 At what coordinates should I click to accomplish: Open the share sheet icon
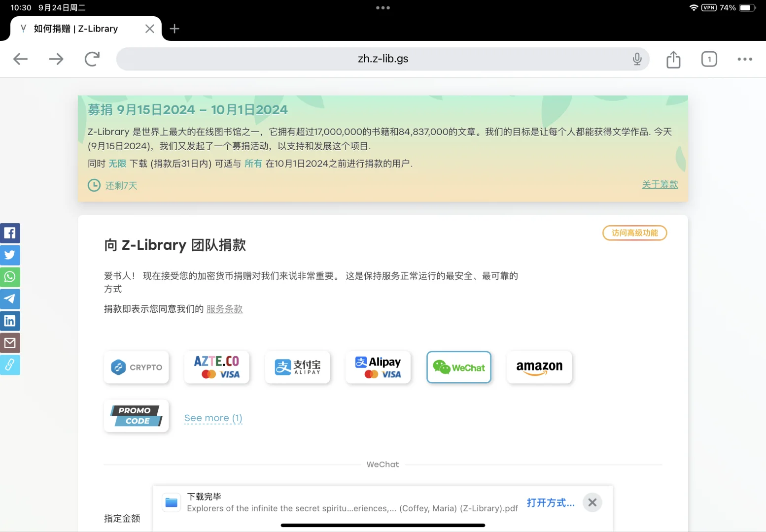673,59
